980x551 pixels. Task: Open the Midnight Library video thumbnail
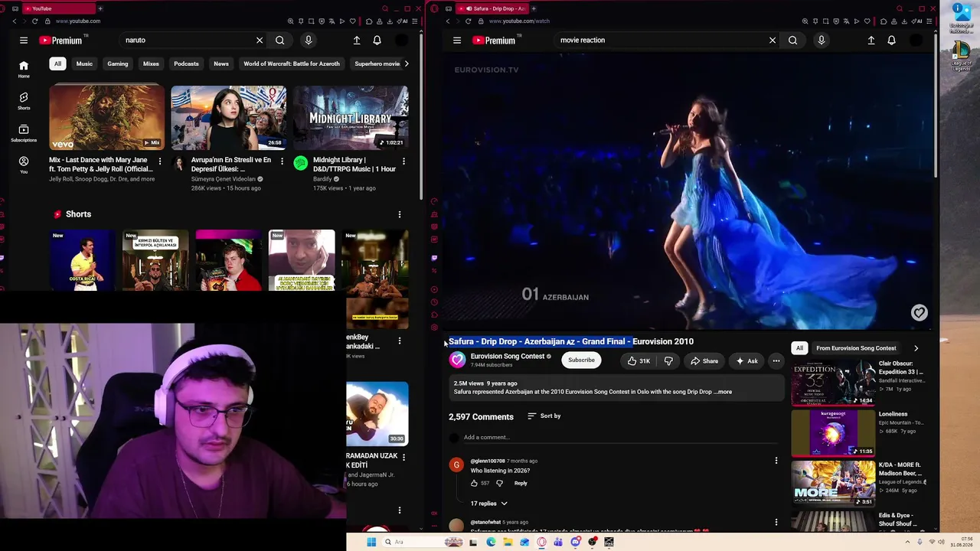click(x=351, y=118)
